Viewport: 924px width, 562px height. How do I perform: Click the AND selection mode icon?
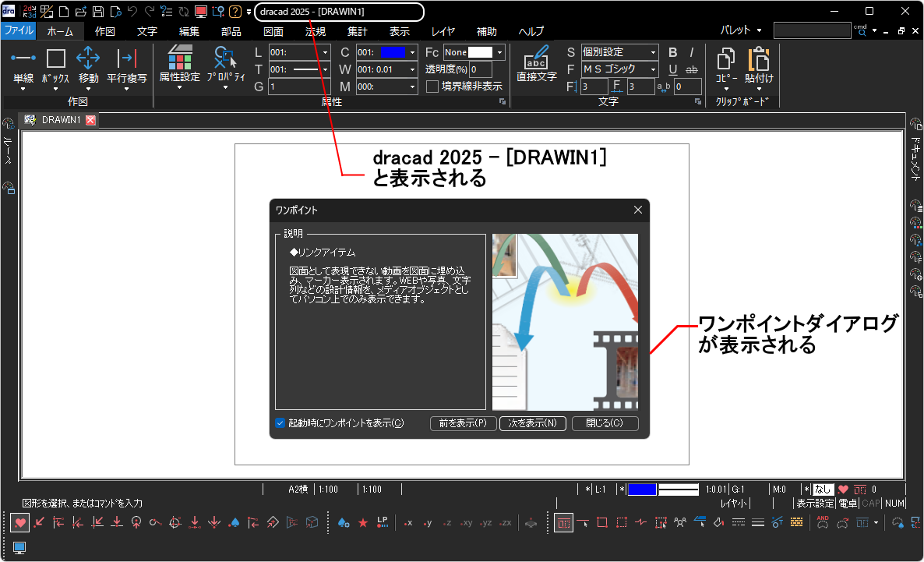pos(823,522)
